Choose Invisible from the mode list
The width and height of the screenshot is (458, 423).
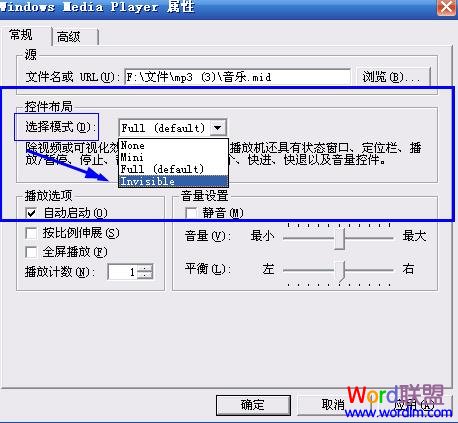click(173, 181)
